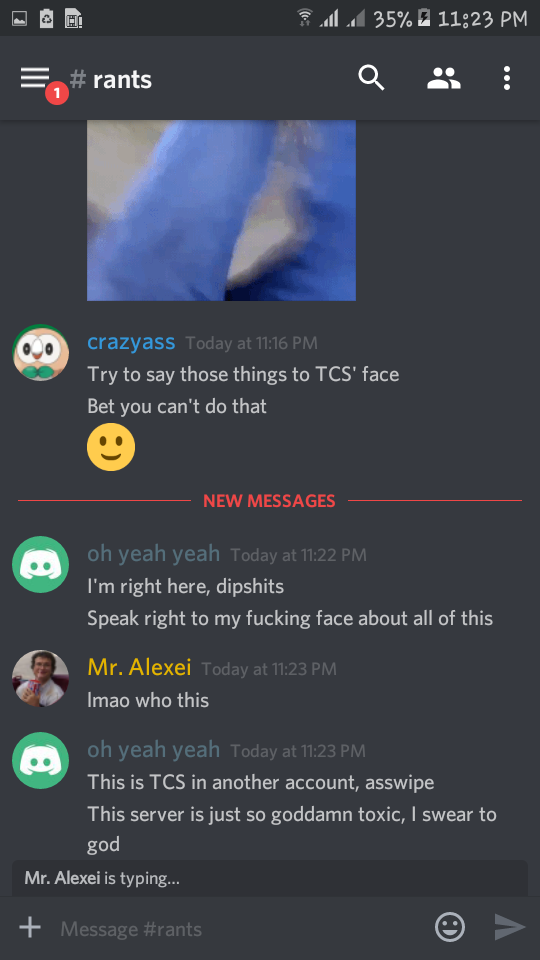Open the three-dot overflow menu
Image resolution: width=540 pixels, height=960 pixels.
pyautogui.click(x=506, y=78)
